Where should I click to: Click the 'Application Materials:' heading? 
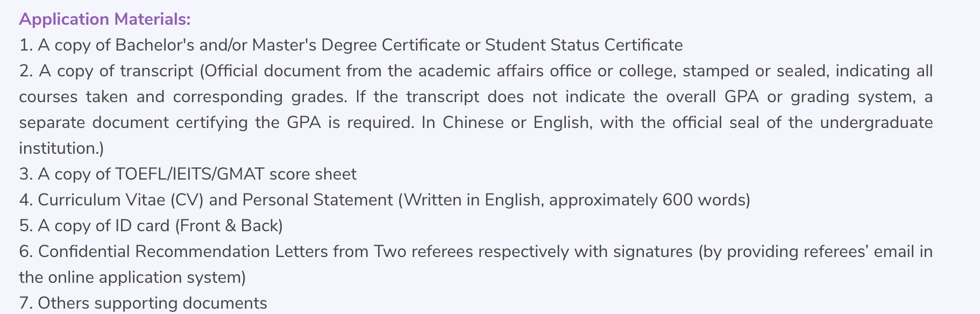pyautogui.click(x=105, y=19)
